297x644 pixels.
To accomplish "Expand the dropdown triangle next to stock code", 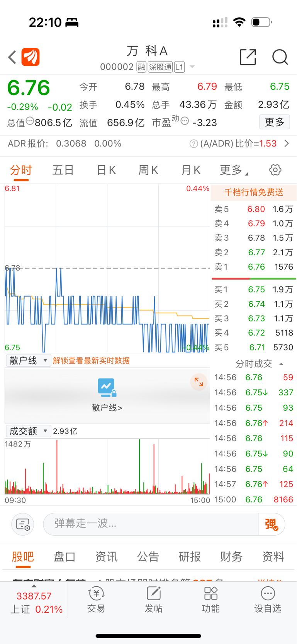I will coord(192,67).
